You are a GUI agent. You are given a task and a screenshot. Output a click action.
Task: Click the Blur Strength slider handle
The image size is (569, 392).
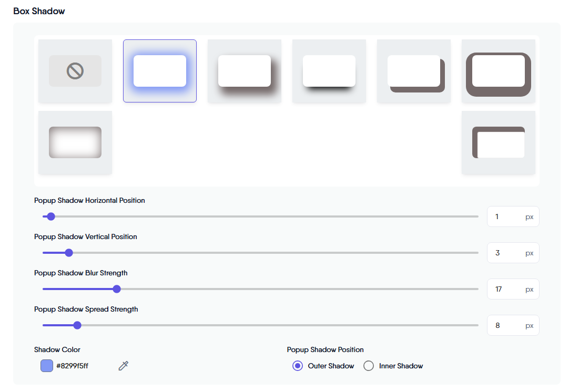pyautogui.click(x=117, y=289)
